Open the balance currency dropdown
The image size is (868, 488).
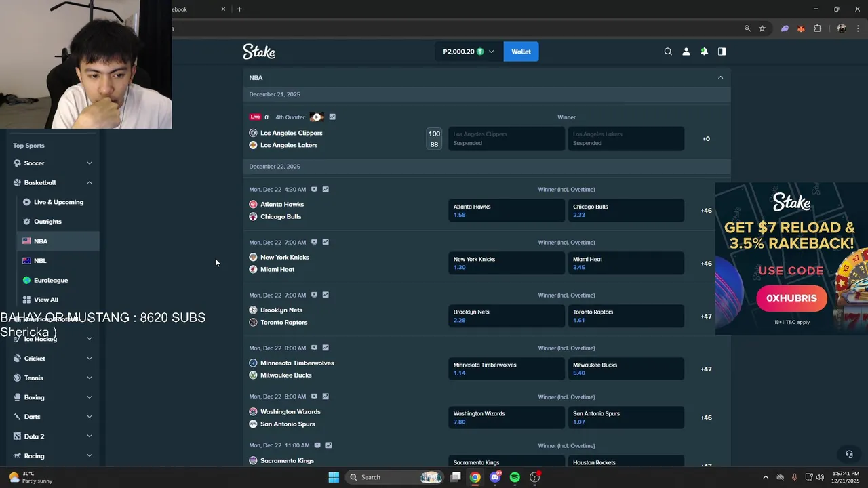tap(469, 52)
